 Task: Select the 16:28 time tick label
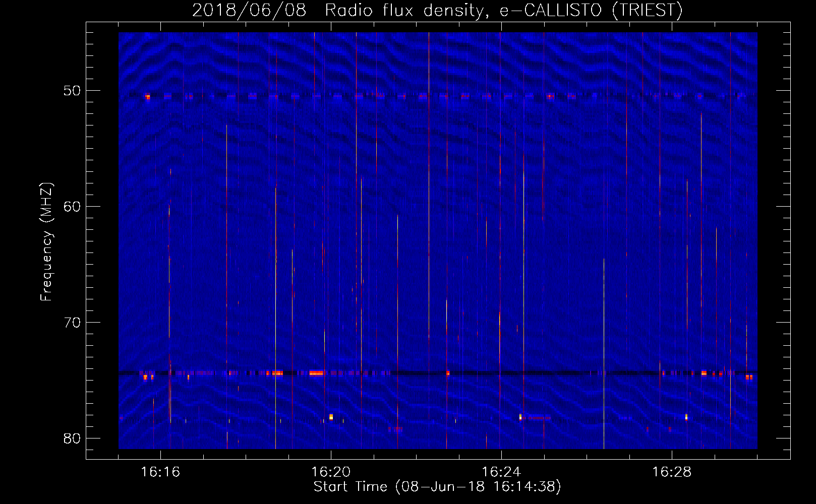[x=672, y=472]
